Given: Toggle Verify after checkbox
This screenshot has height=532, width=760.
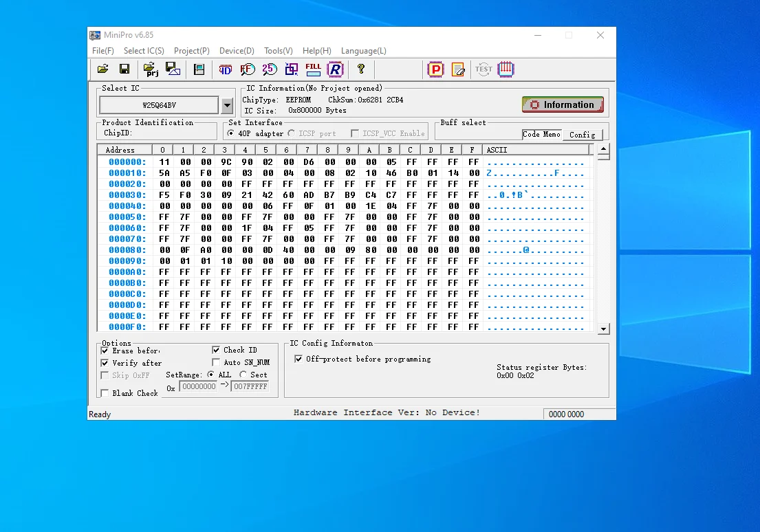Looking at the screenshot, I should point(105,363).
